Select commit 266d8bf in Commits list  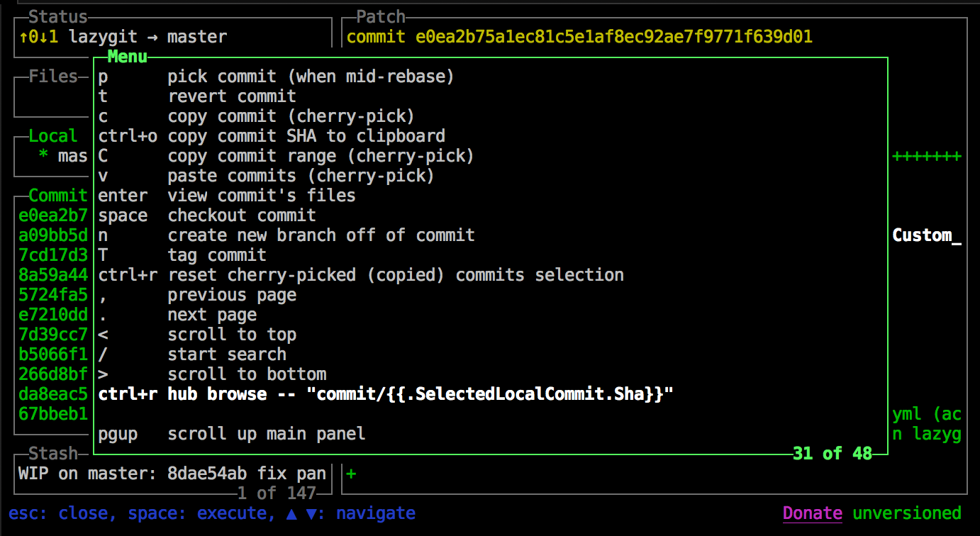pos(54,374)
